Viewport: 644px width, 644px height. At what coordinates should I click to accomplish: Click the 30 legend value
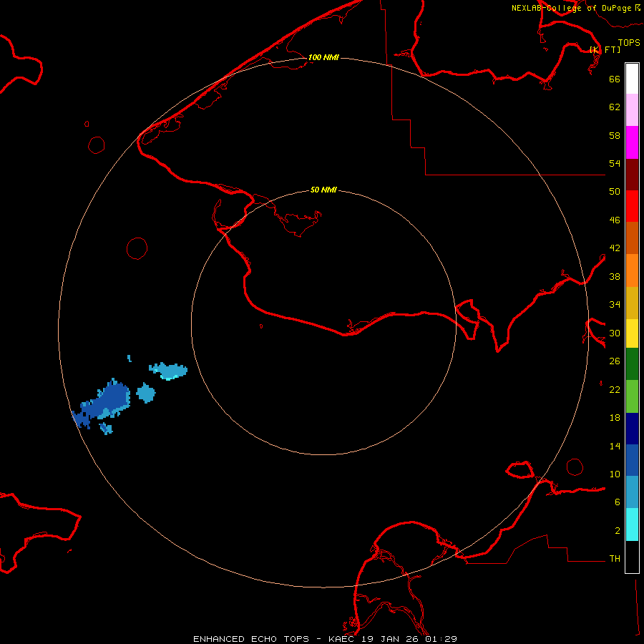(x=615, y=333)
